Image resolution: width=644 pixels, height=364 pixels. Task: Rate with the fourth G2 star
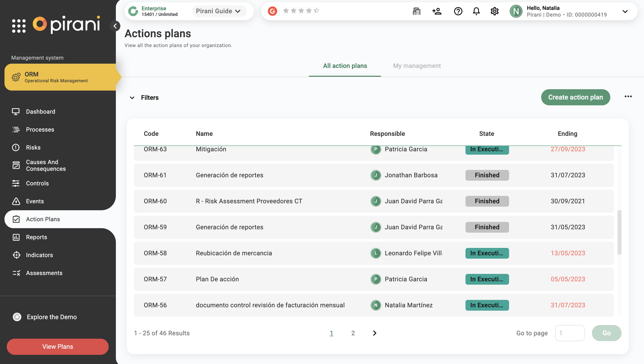coord(309,10)
